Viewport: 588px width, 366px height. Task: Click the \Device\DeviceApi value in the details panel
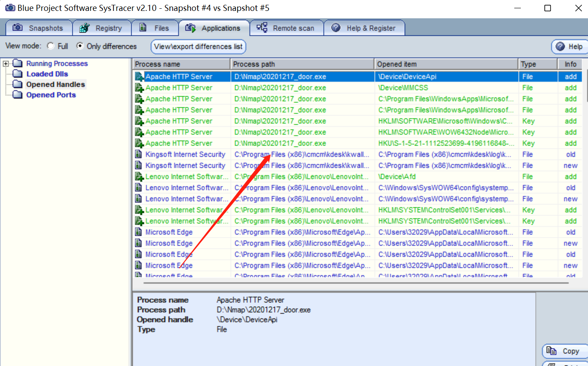coord(247,319)
